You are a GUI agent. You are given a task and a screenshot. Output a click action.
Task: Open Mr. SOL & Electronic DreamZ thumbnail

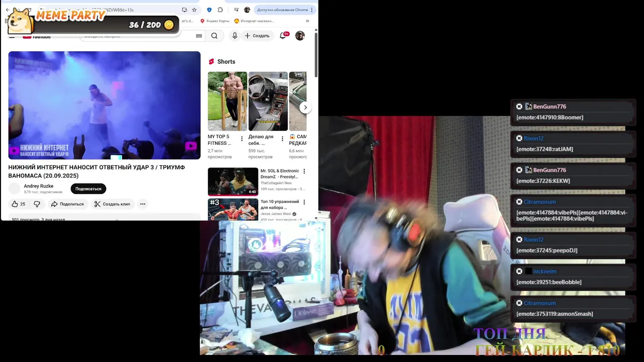[233, 182]
